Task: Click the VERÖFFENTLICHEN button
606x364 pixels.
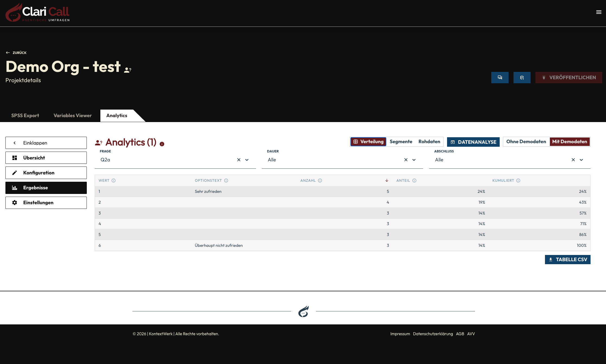Action: (569, 77)
